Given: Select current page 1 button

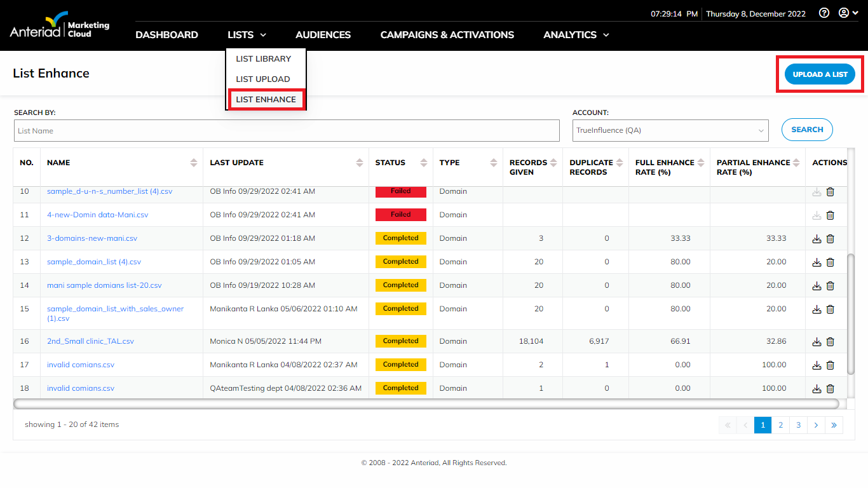Looking at the screenshot, I should pyautogui.click(x=763, y=425).
